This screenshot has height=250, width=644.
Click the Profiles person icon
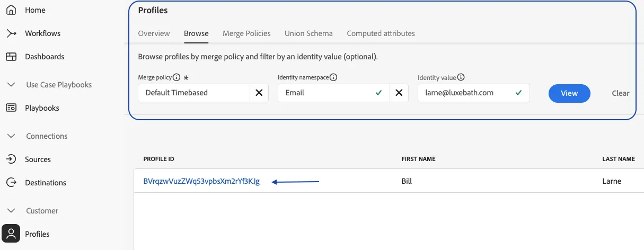11,234
